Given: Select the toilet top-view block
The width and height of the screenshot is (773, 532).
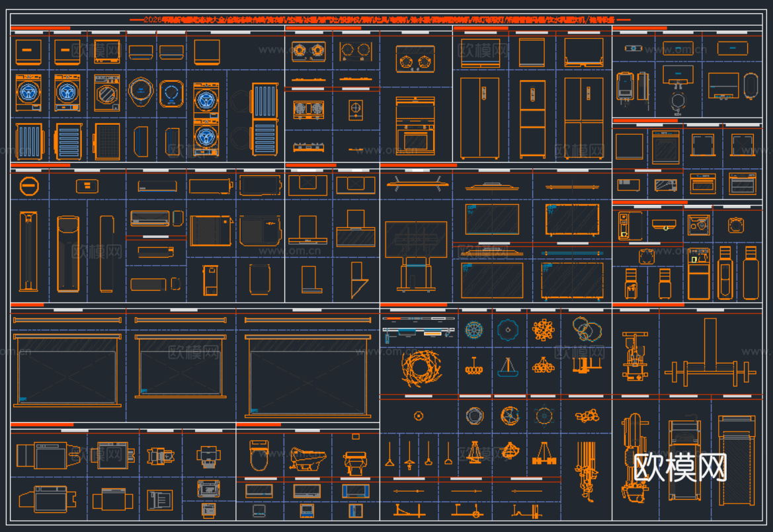Looking at the screenshot, I should pos(259,455).
